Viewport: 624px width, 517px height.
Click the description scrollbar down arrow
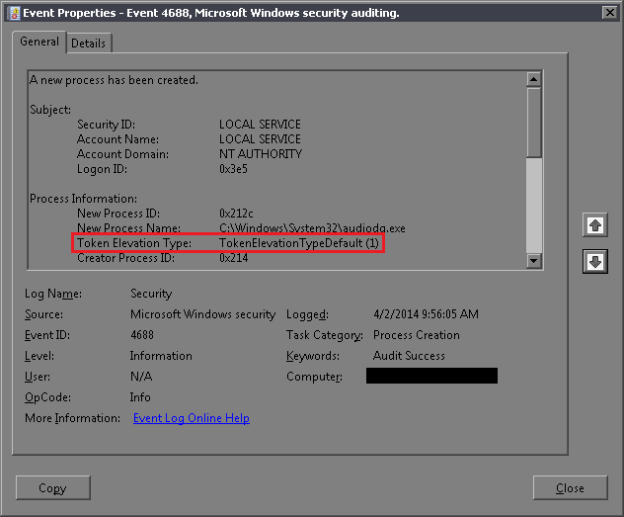(534, 260)
